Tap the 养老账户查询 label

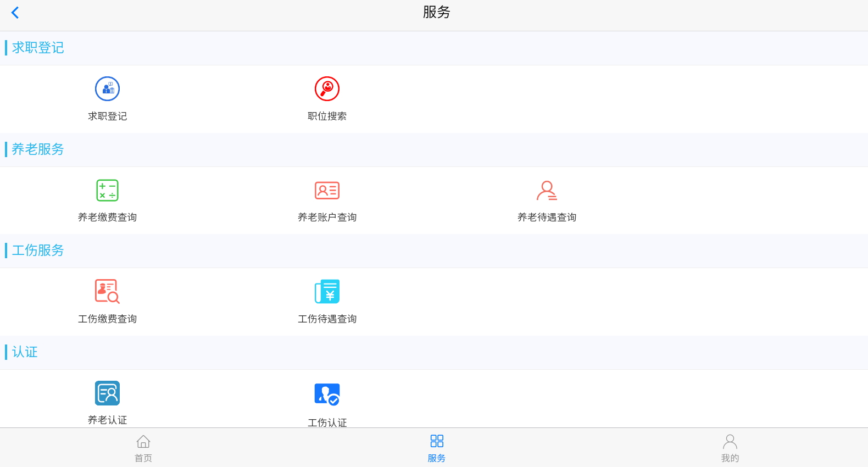click(x=327, y=217)
